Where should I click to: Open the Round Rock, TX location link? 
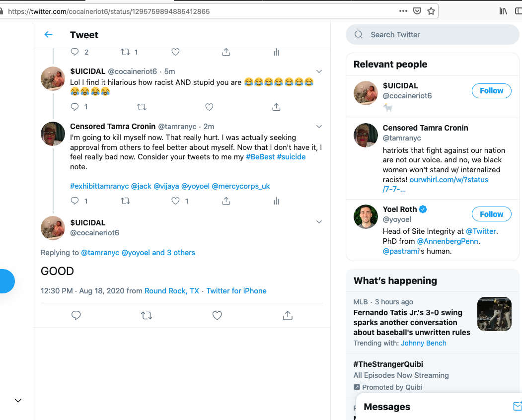coord(171,291)
